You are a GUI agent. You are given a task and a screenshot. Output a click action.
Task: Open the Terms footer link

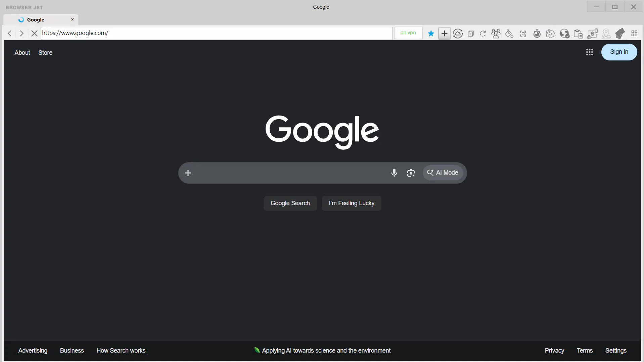pyautogui.click(x=585, y=351)
